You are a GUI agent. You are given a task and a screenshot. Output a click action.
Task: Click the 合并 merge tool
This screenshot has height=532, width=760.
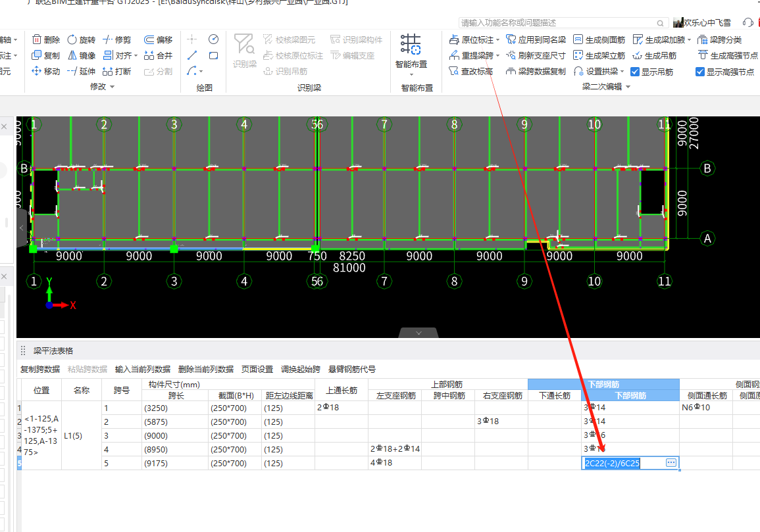158,56
